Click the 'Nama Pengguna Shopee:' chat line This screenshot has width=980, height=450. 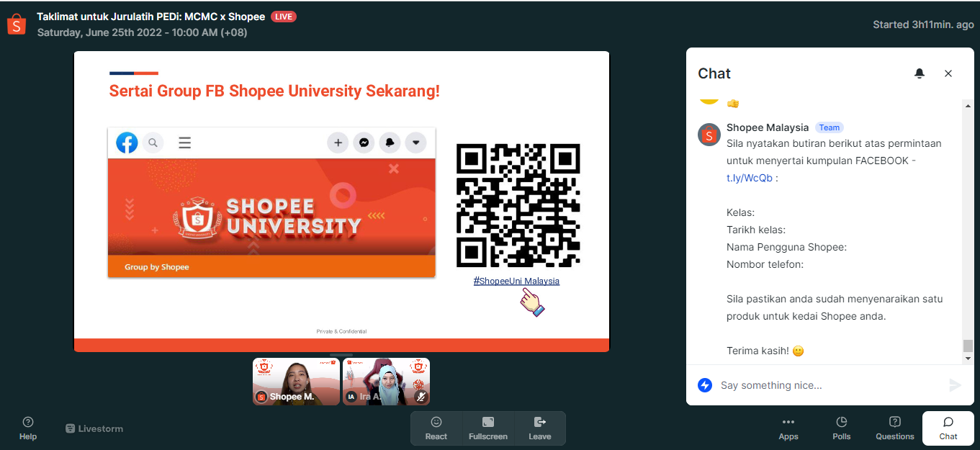click(x=786, y=247)
